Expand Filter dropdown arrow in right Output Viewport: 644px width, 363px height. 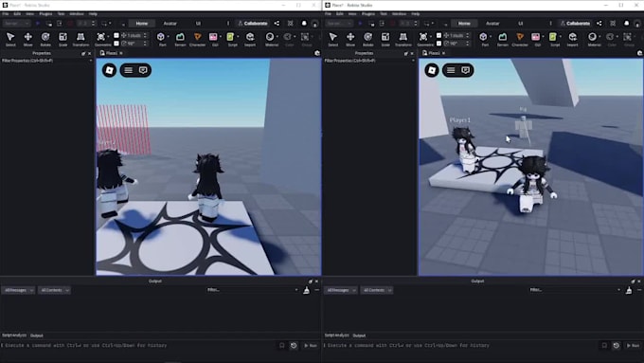pyautogui.click(x=618, y=290)
